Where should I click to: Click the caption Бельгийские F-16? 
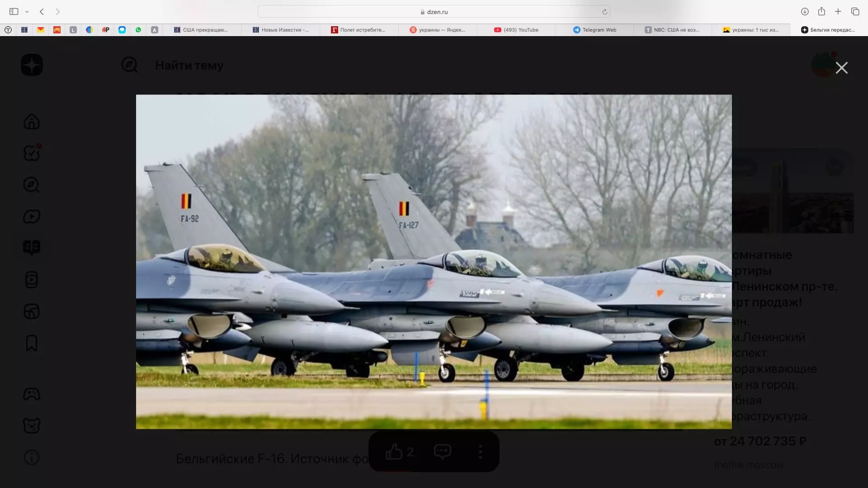pyautogui.click(x=231, y=459)
